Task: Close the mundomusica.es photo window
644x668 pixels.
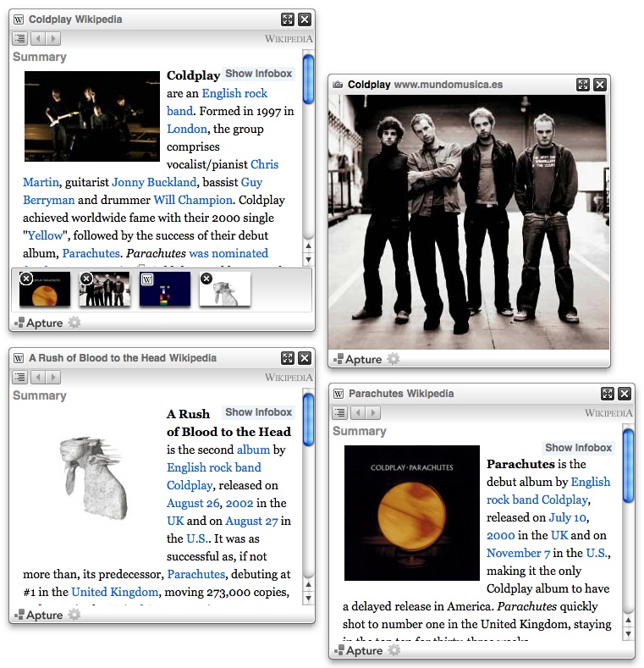Action: coord(600,85)
